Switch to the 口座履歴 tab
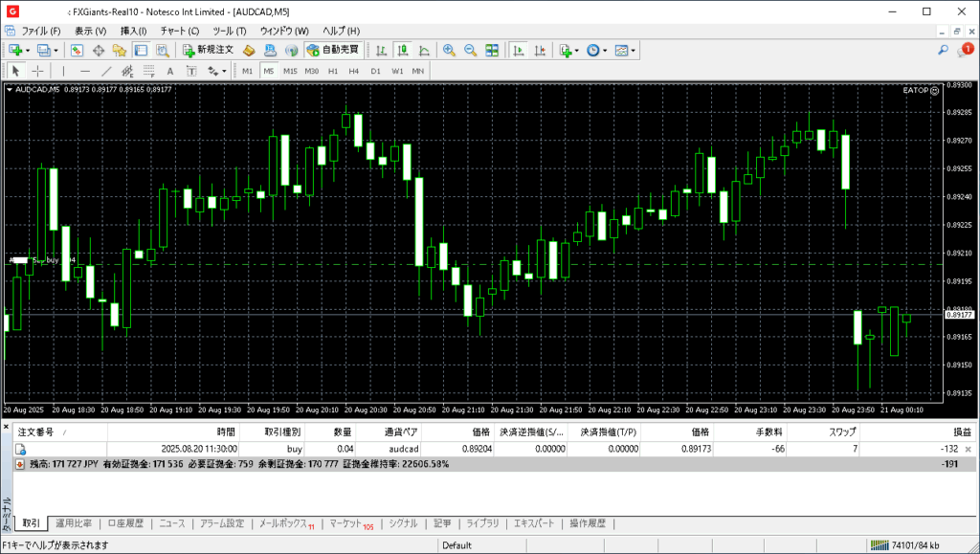This screenshot has height=554, width=980. tap(124, 523)
